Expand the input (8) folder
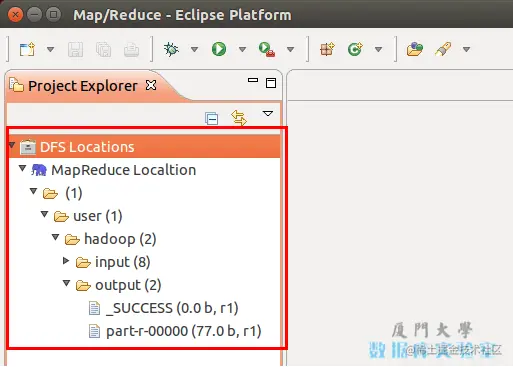 66,261
